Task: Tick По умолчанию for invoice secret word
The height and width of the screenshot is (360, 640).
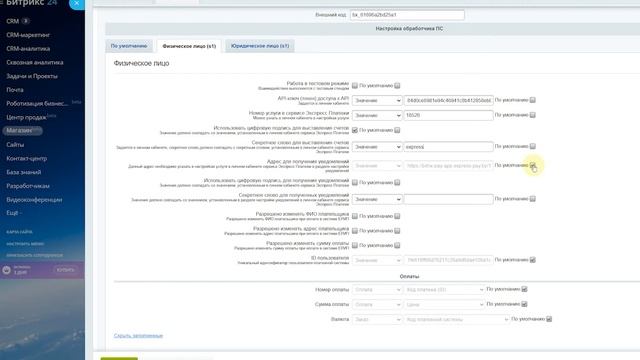Action: pos(533,146)
